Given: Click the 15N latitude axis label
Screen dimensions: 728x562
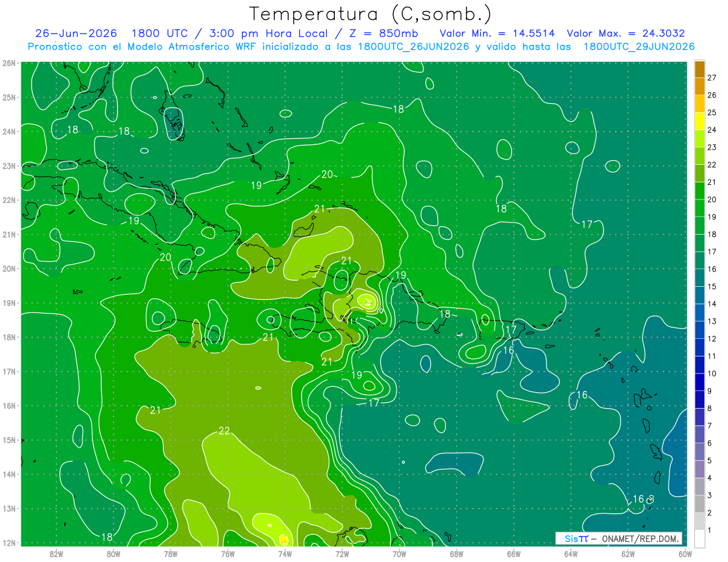Looking at the screenshot, I should (8, 440).
